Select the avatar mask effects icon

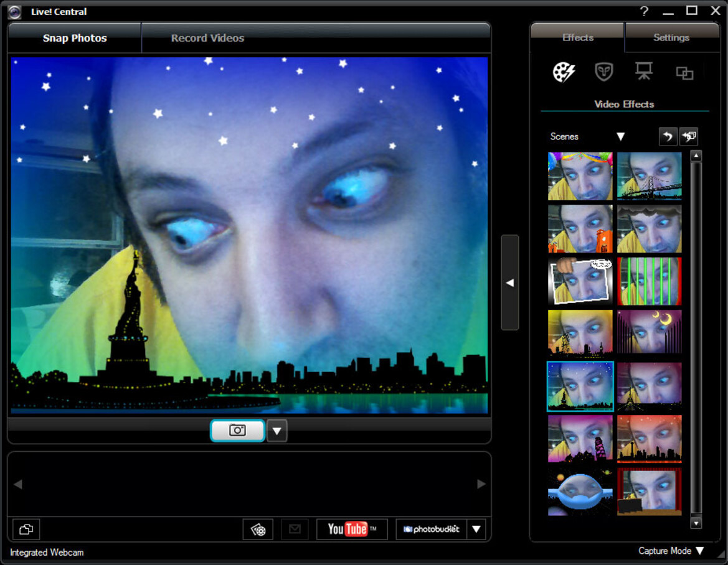coord(603,72)
